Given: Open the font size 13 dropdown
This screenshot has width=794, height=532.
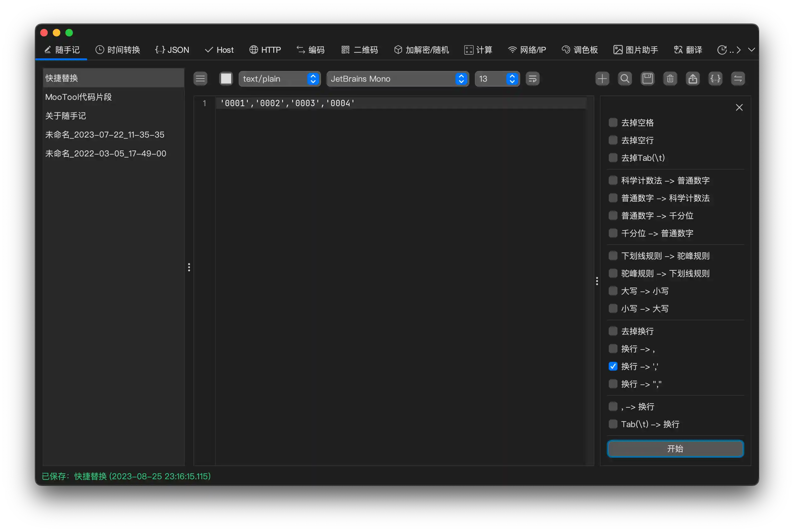Looking at the screenshot, I should click(497, 79).
